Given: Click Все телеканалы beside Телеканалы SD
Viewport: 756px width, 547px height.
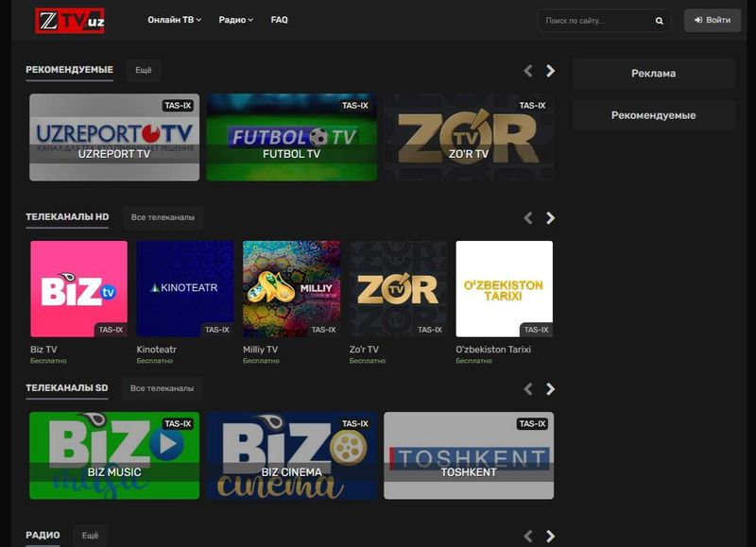Looking at the screenshot, I should point(162,388).
